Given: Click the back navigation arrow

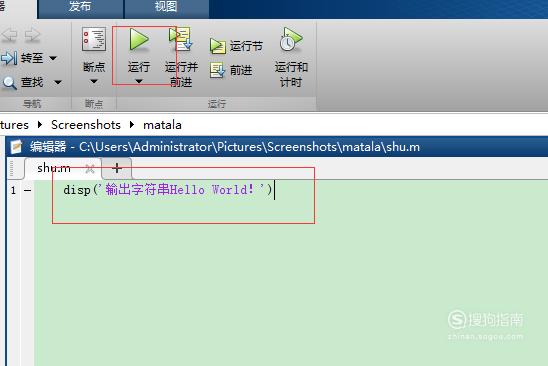Looking at the screenshot, I should pyautogui.click(x=10, y=35).
